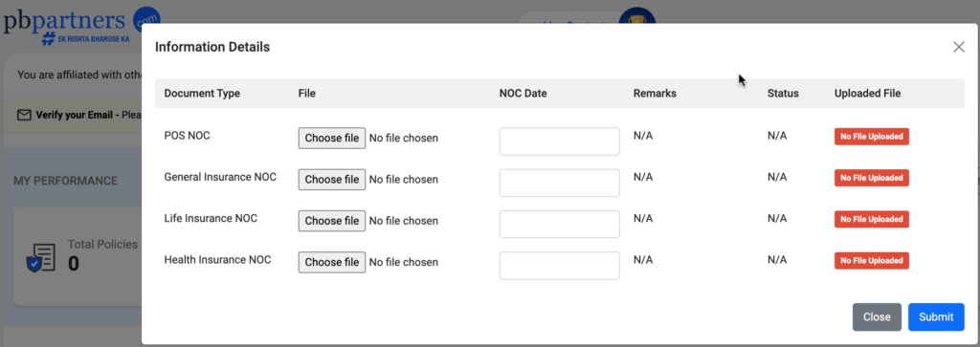Close the Information Details dialog with X
The image size is (980, 347).
point(959,47)
